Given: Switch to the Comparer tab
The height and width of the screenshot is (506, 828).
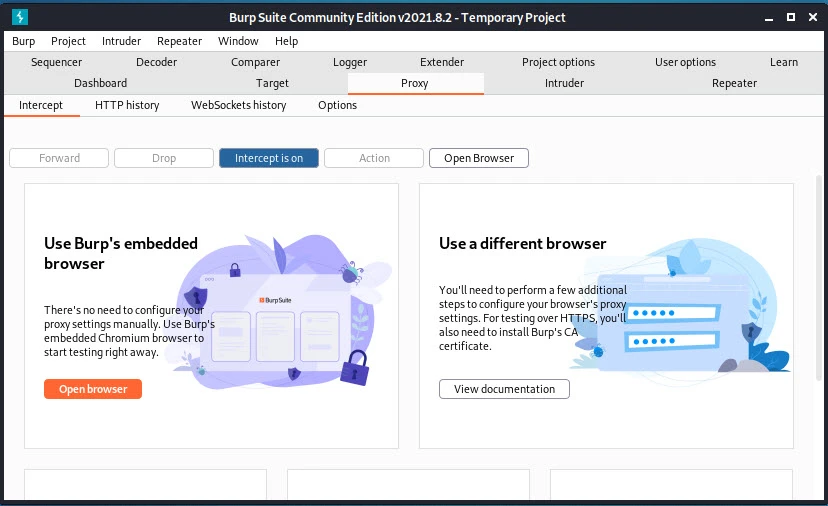Looking at the screenshot, I should pos(256,62).
